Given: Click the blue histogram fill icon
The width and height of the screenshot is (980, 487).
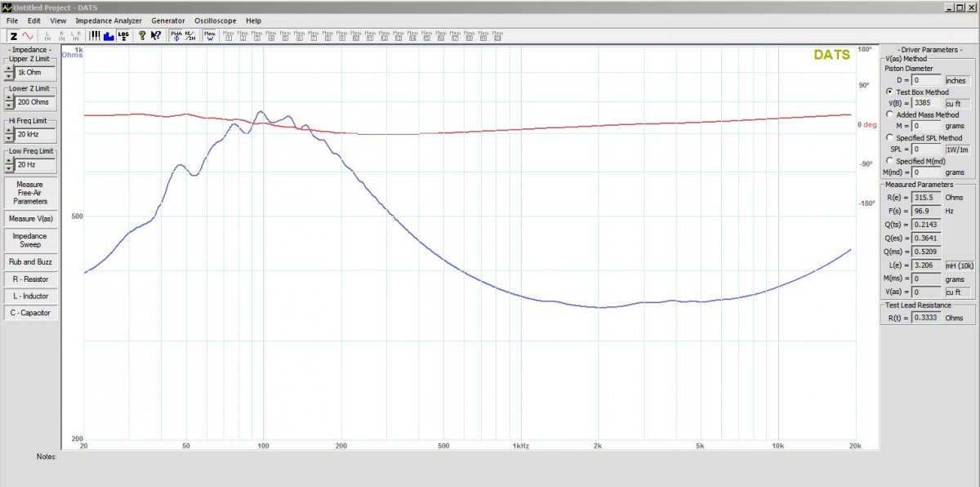Looking at the screenshot, I should (109, 36).
